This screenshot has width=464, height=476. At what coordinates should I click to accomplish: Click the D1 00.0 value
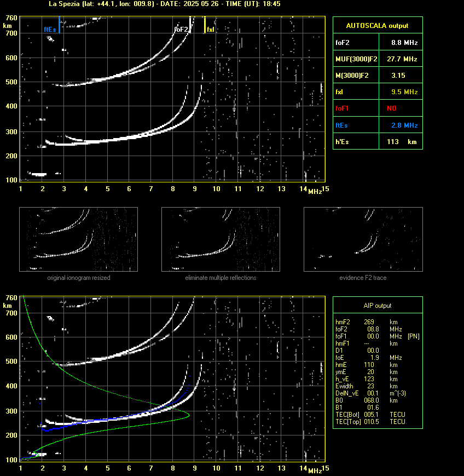click(373, 351)
